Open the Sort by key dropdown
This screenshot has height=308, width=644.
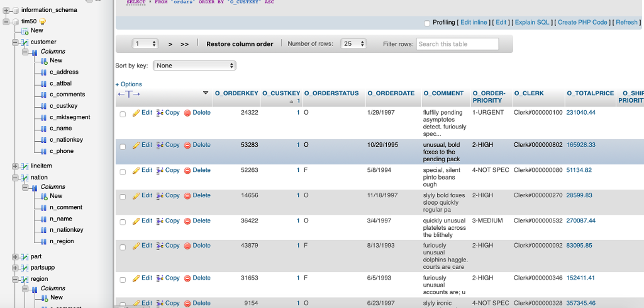[x=195, y=66]
